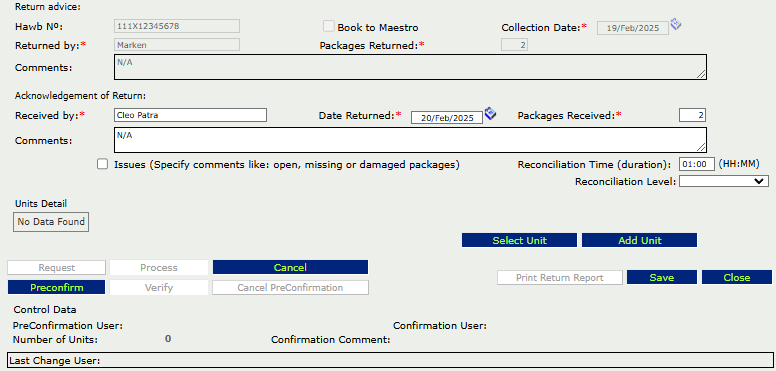Click the No Data Found text

point(51,222)
